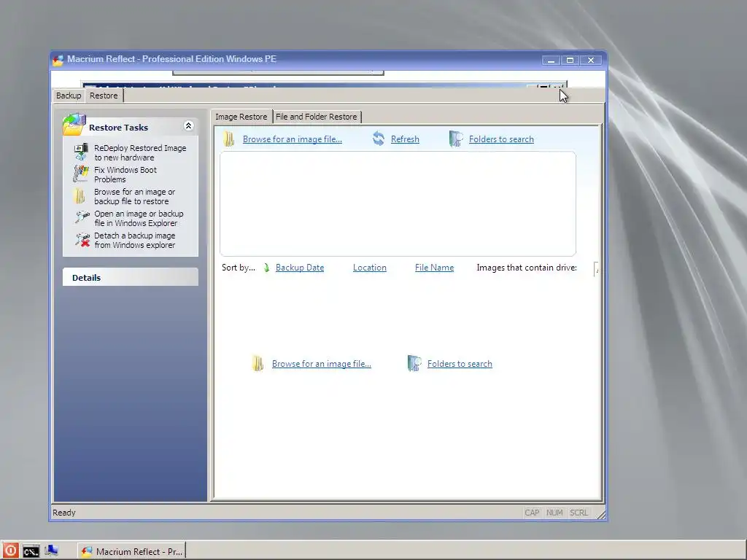
Task: Collapse the Restore Tasks panel chevron
Action: (188, 125)
